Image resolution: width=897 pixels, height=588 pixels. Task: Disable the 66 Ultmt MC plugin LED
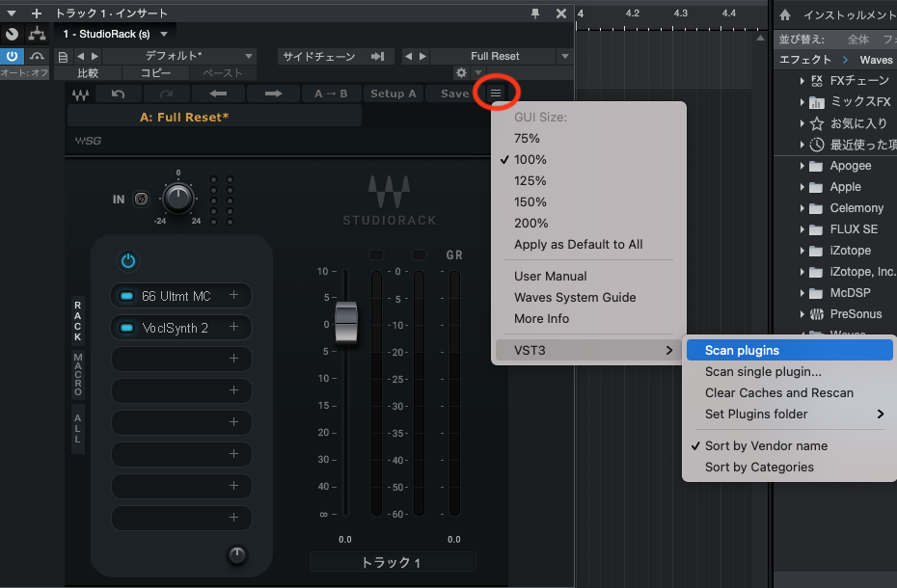coord(126,296)
